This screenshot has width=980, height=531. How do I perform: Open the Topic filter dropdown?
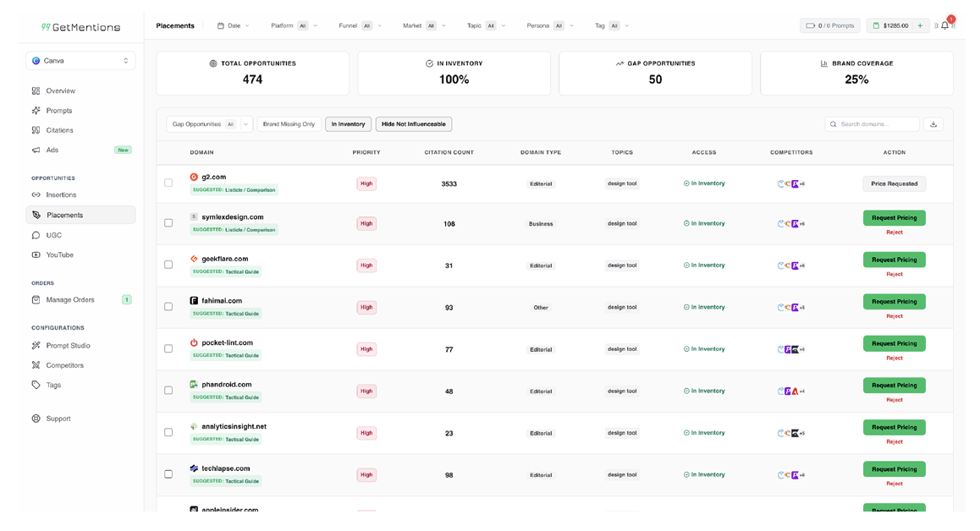(486, 25)
